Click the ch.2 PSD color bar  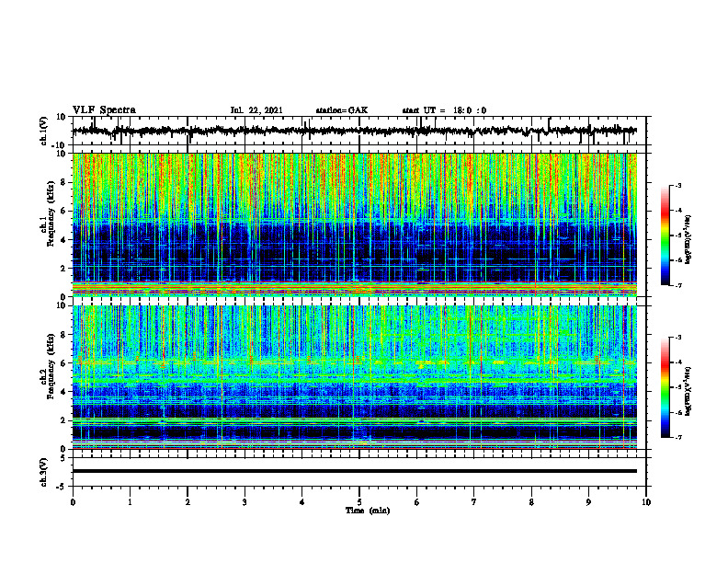point(665,387)
